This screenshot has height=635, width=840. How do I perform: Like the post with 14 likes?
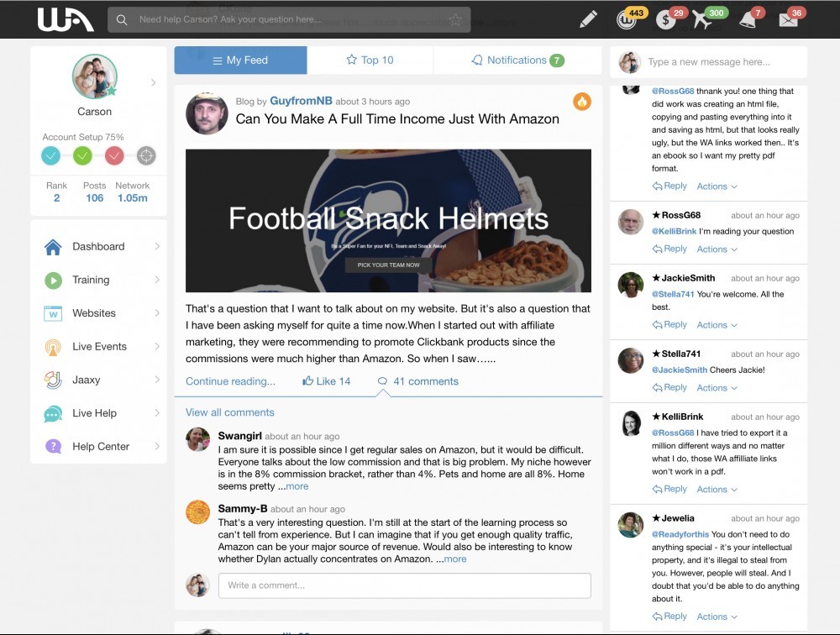pyautogui.click(x=326, y=381)
